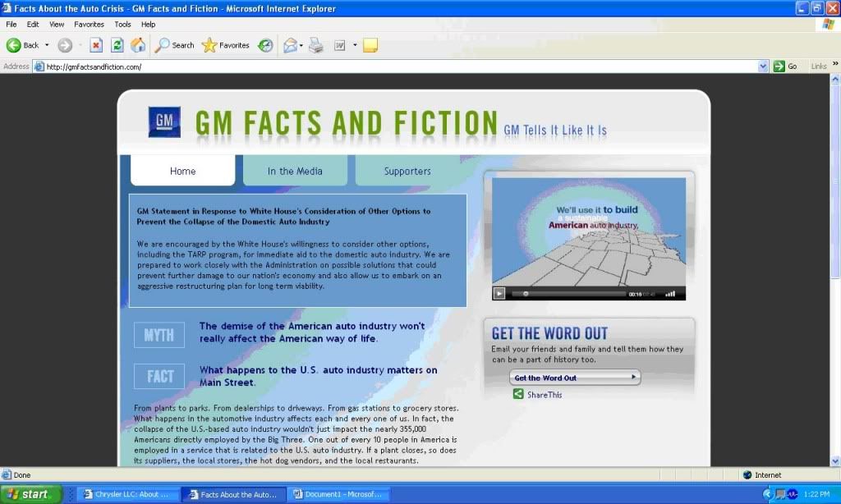The height and width of the screenshot is (504, 841).
Task: Select the Home tab
Action: (182, 171)
